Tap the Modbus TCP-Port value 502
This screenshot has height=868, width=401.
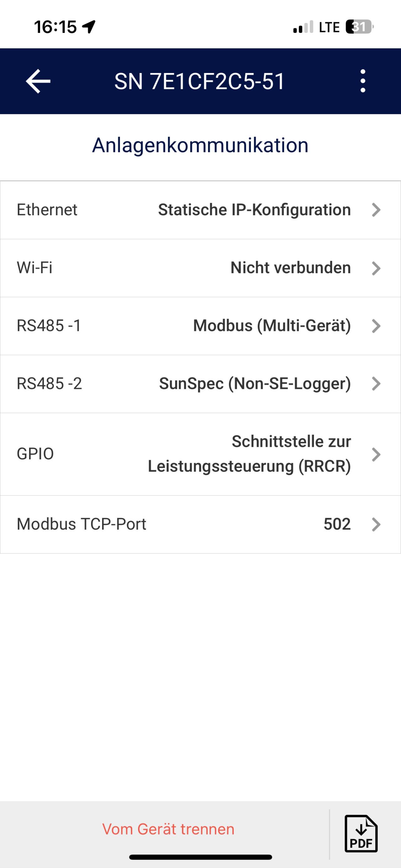click(x=337, y=524)
